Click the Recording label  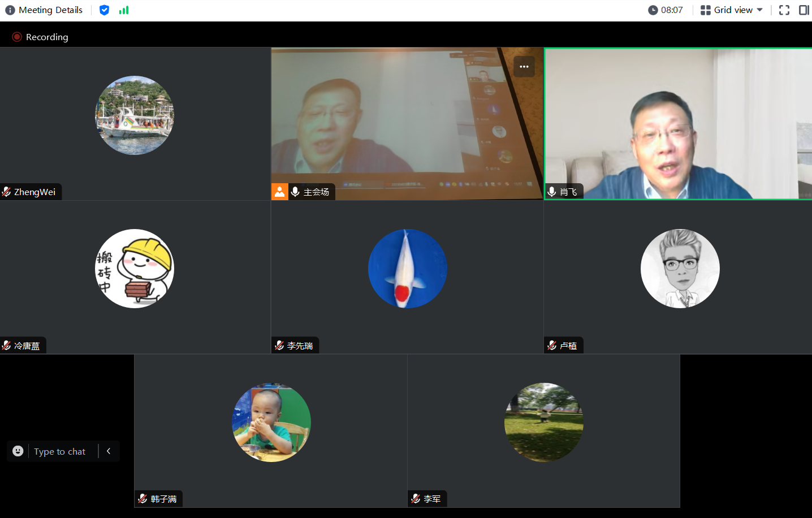pyautogui.click(x=47, y=37)
